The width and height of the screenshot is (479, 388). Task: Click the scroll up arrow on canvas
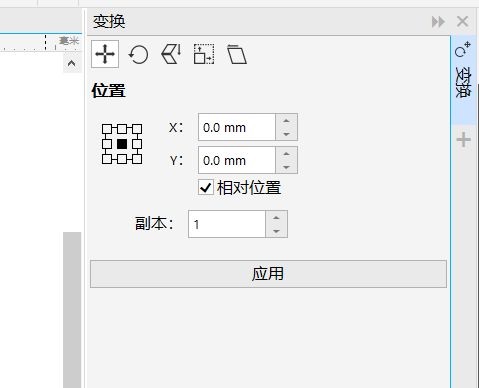(x=71, y=63)
